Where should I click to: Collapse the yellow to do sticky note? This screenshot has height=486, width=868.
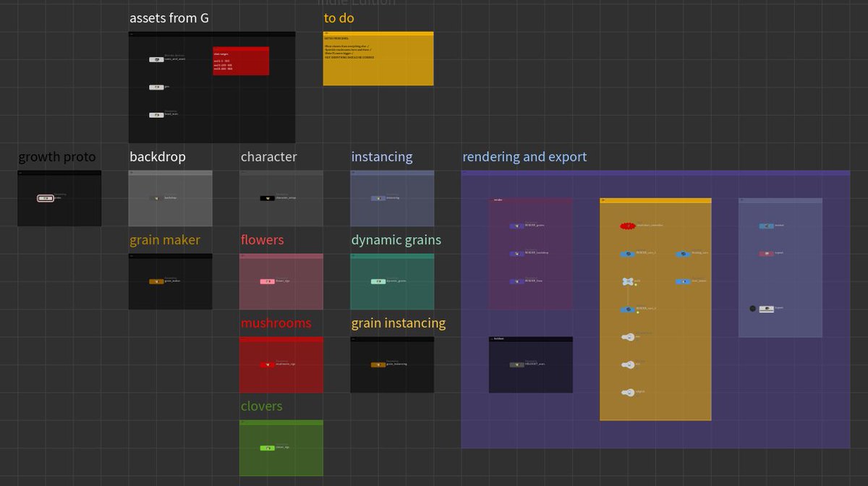click(328, 33)
